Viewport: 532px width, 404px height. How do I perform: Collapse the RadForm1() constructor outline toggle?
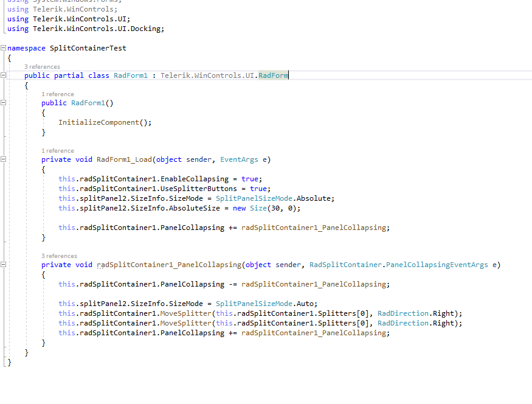(x=4, y=103)
